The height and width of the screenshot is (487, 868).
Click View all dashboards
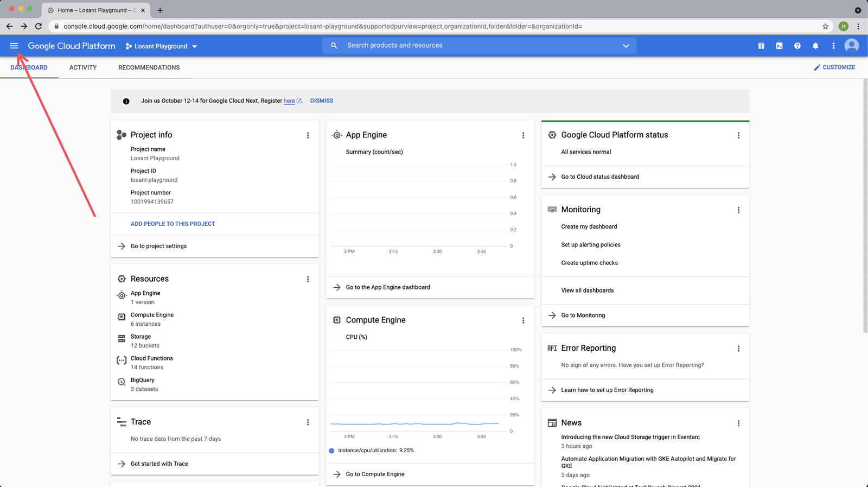[588, 290]
